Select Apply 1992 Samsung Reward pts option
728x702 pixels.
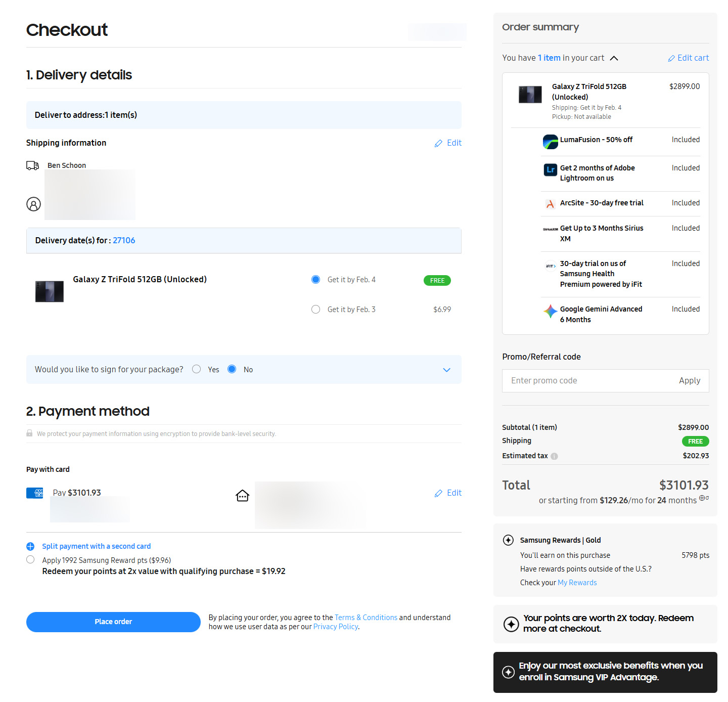tap(30, 559)
